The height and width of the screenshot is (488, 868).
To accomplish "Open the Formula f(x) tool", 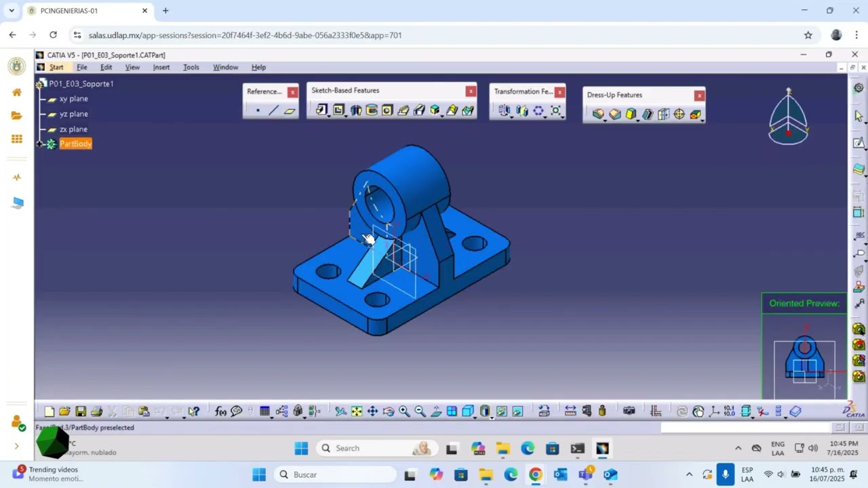I will [x=220, y=411].
